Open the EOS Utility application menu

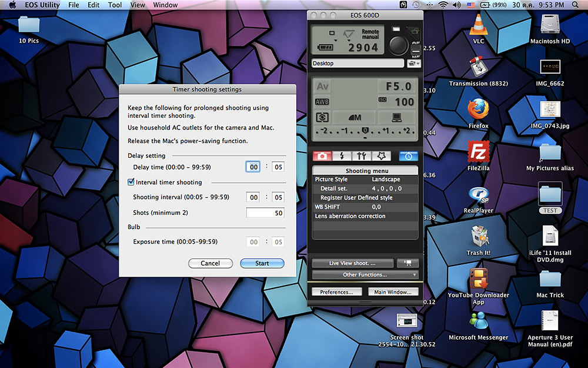tap(42, 5)
